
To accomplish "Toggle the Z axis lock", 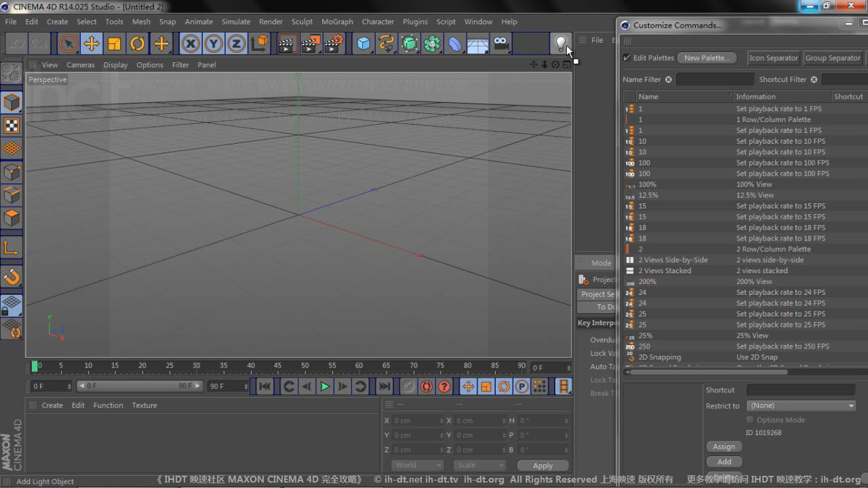I will (x=236, y=44).
